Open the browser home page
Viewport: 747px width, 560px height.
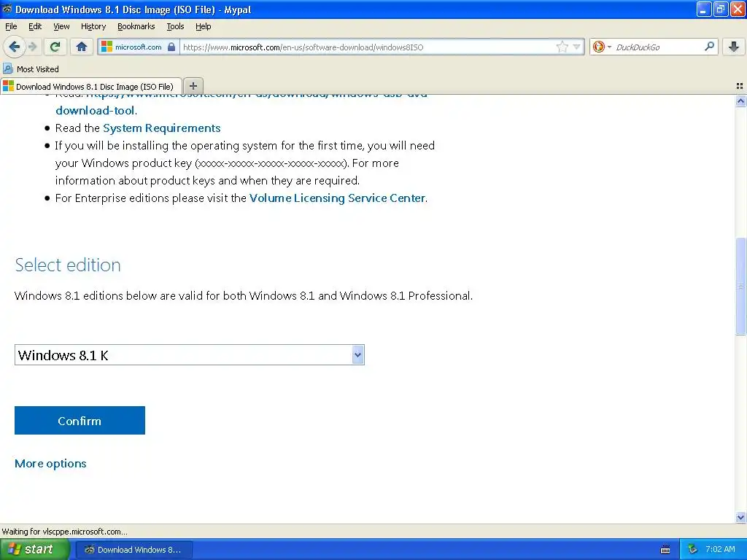[x=82, y=47]
